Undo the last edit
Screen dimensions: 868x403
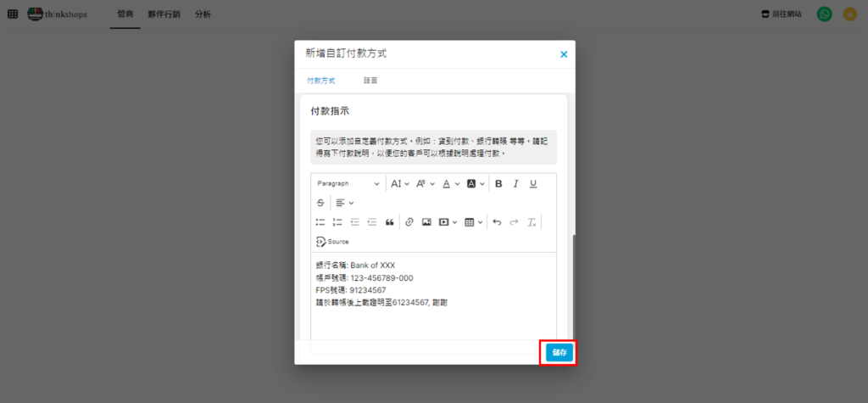click(497, 222)
